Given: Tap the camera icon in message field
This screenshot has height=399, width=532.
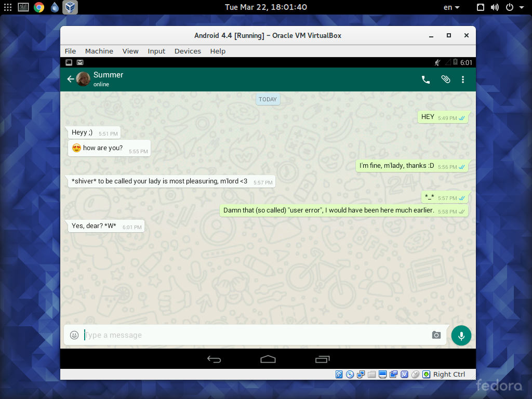Looking at the screenshot, I should [436, 335].
